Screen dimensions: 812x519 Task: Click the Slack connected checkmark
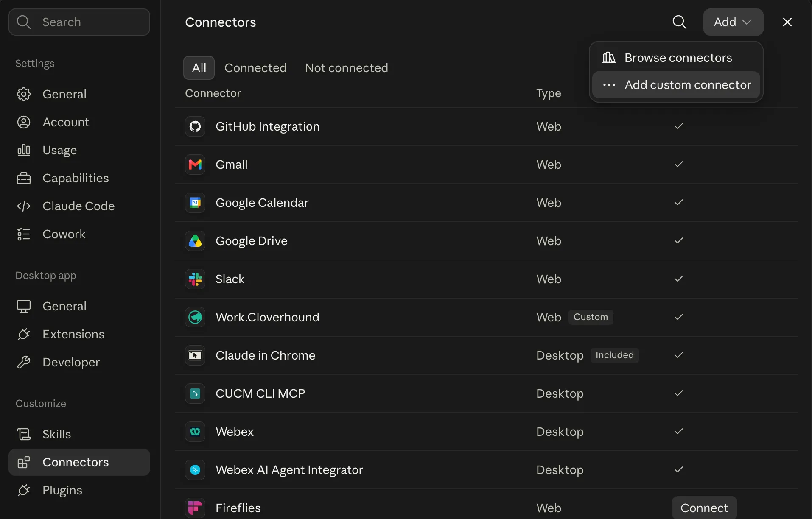click(x=679, y=279)
